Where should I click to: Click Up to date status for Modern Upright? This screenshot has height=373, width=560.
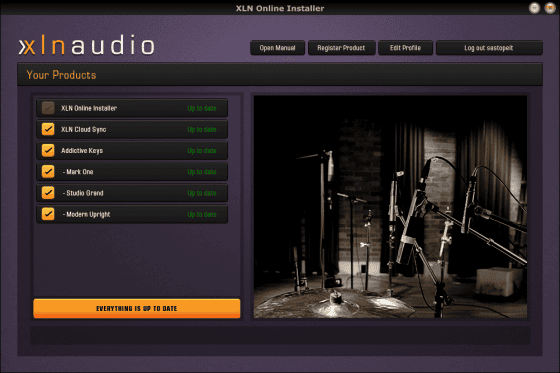pos(202,214)
